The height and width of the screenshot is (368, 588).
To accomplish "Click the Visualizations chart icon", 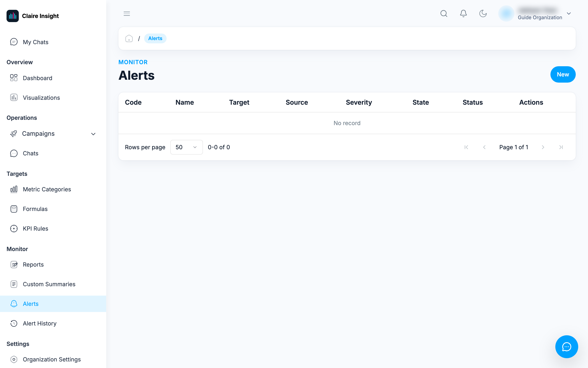I will pyautogui.click(x=14, y=97).
